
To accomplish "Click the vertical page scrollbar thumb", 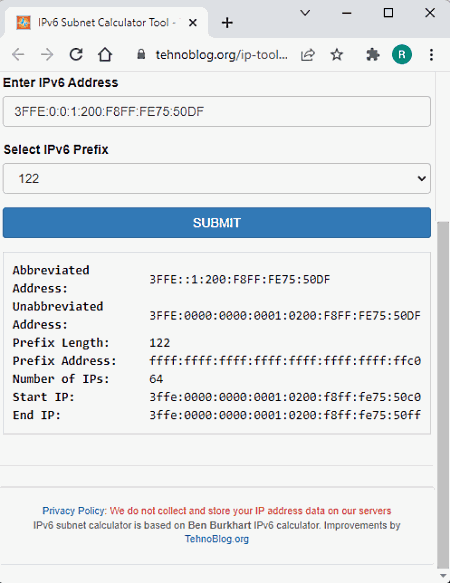I will [x=443, y=394].
